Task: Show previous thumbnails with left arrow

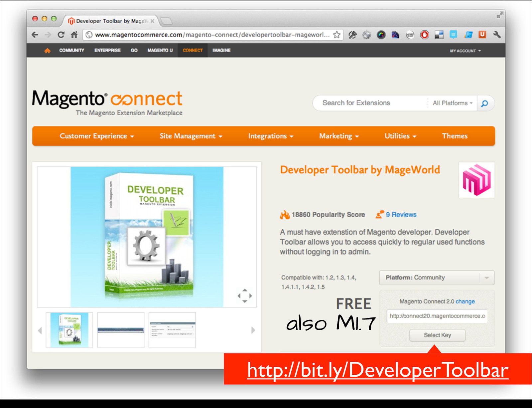Action: tap(40, 330)
